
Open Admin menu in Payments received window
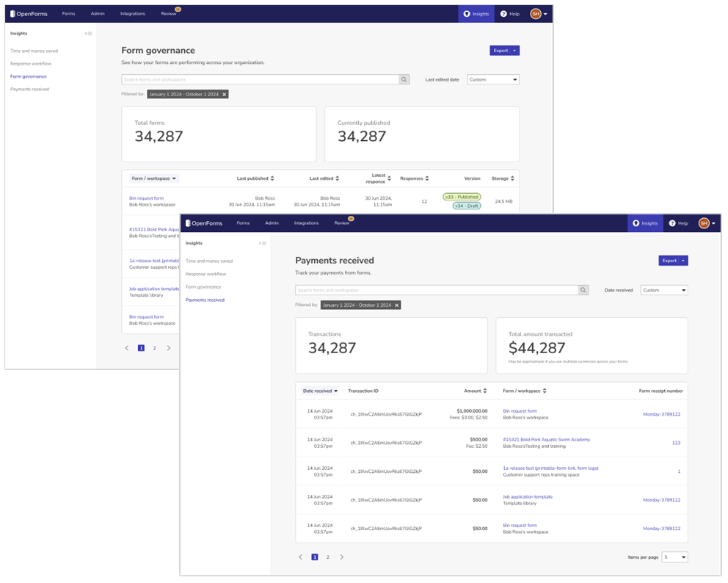tap(272, 223)
